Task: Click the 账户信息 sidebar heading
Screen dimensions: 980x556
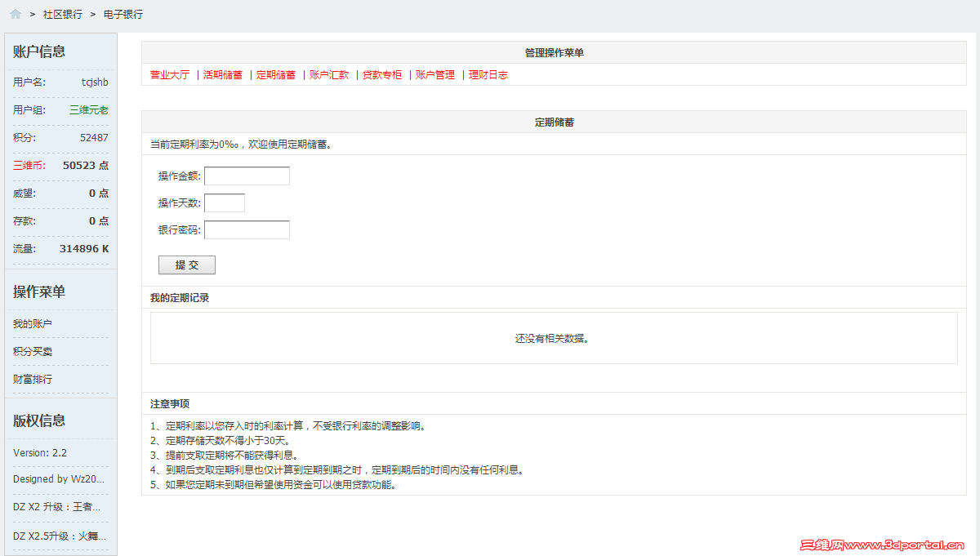Action: pos(39,51)
